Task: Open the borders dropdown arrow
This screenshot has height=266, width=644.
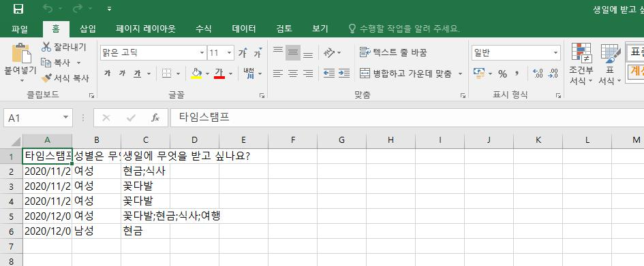Action: coord(179,73)
